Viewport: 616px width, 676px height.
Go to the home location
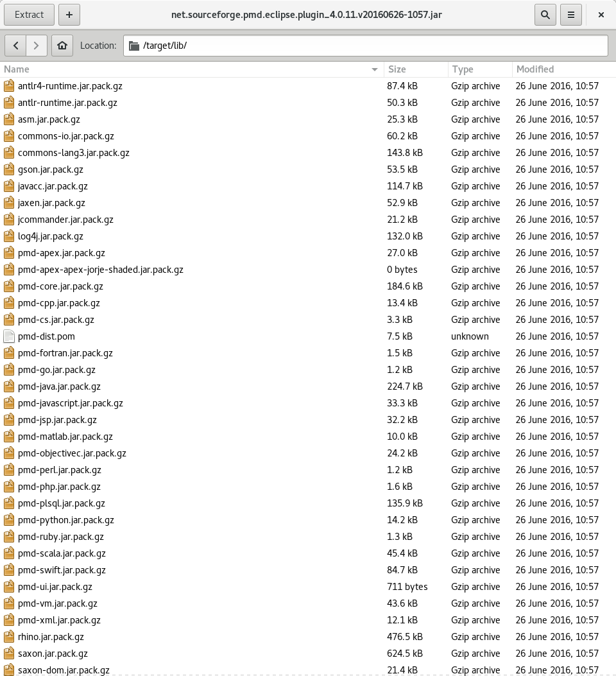[x=62, y=46]
